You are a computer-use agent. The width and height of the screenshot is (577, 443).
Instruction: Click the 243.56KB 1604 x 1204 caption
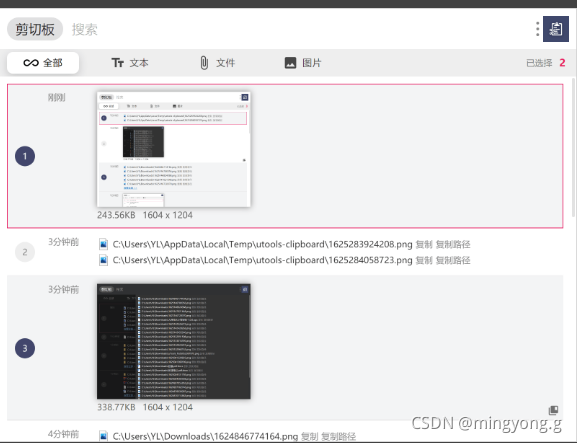click(145, 215)
